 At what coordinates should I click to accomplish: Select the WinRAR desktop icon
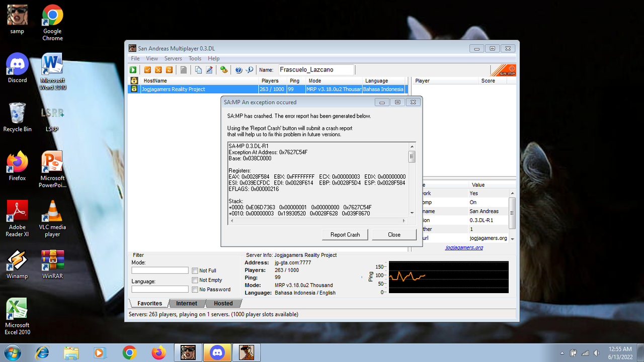pyautogui.click(x=52, y=264)
